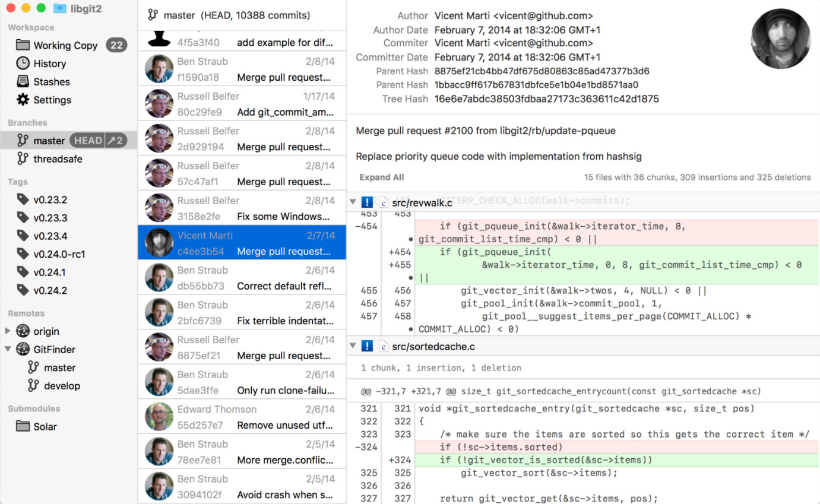Click the v0.23.3 tag icon
This screenshot has width=820, height=504.
[23, 217]
